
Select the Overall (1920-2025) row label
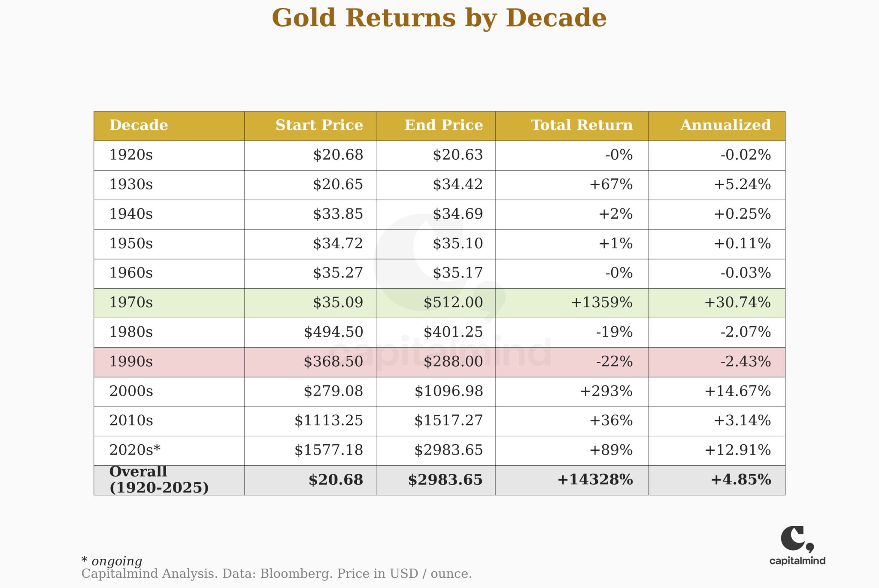click(159, 479)
